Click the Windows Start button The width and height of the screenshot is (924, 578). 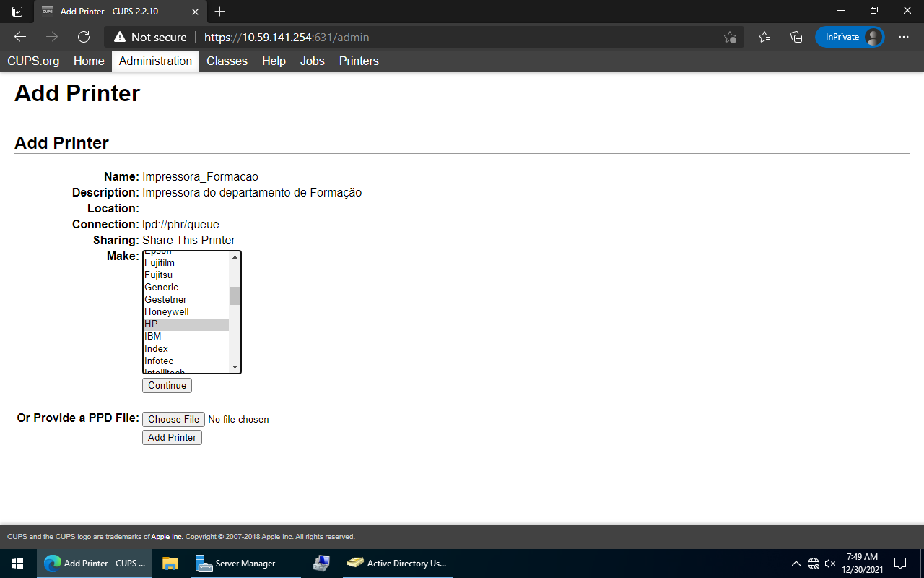tap(17, 564)
